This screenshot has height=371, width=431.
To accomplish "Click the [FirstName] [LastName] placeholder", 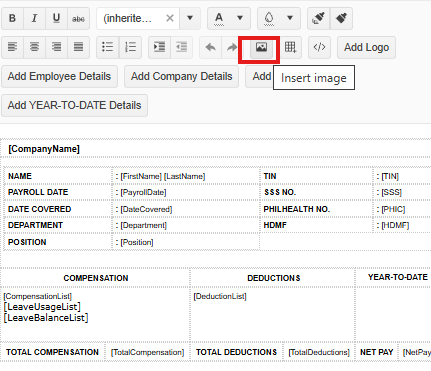I will (x=163, y=176).
